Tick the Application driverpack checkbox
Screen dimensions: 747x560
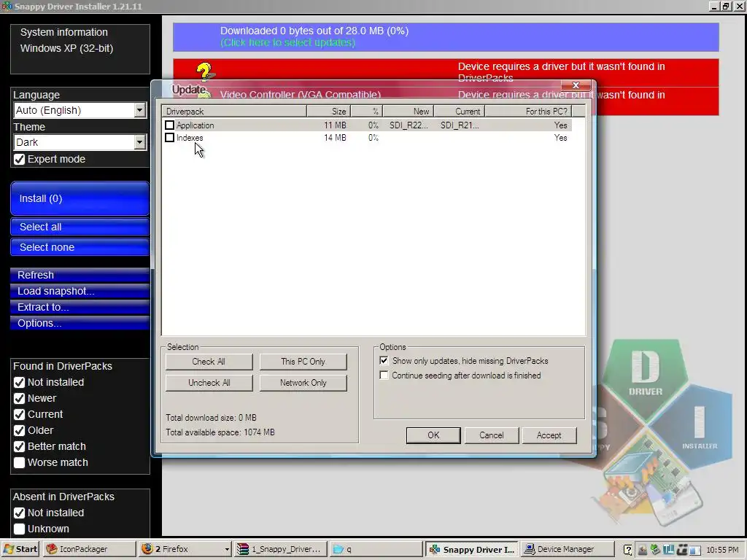169,125
